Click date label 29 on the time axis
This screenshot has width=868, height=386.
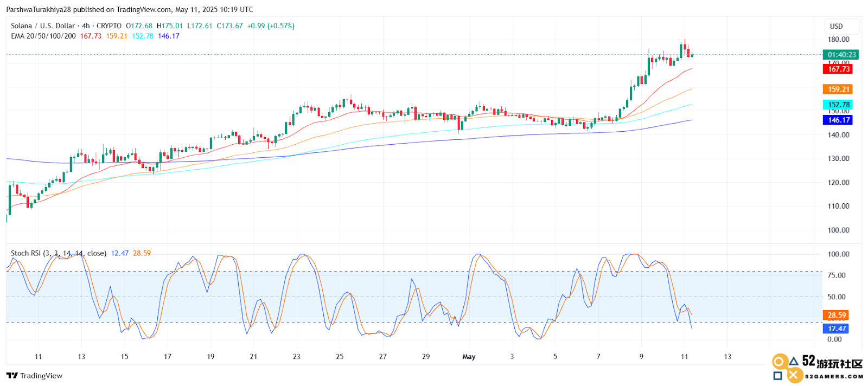point(426,357)
